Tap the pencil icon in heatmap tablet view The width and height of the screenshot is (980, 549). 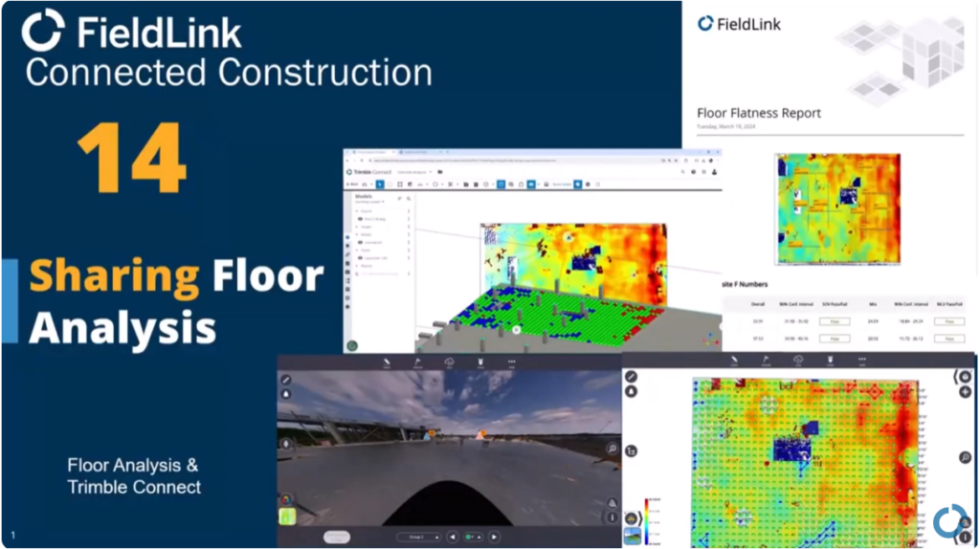632,376
